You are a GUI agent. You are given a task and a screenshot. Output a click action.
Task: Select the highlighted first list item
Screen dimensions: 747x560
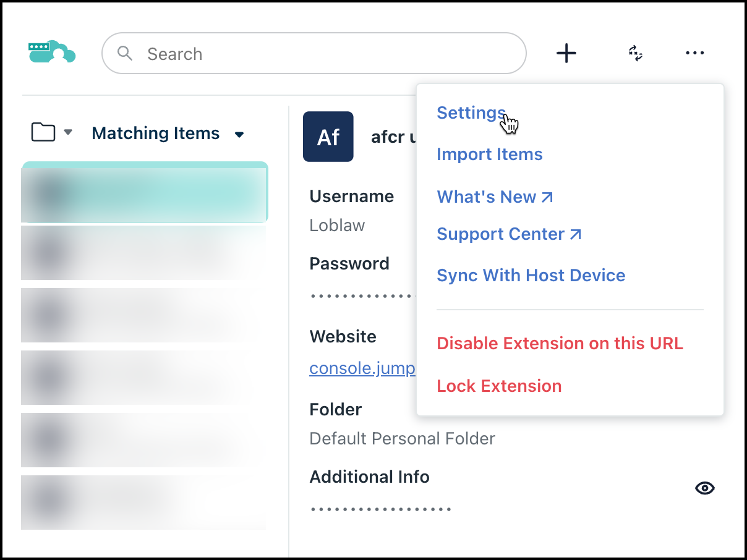(145, 193)
